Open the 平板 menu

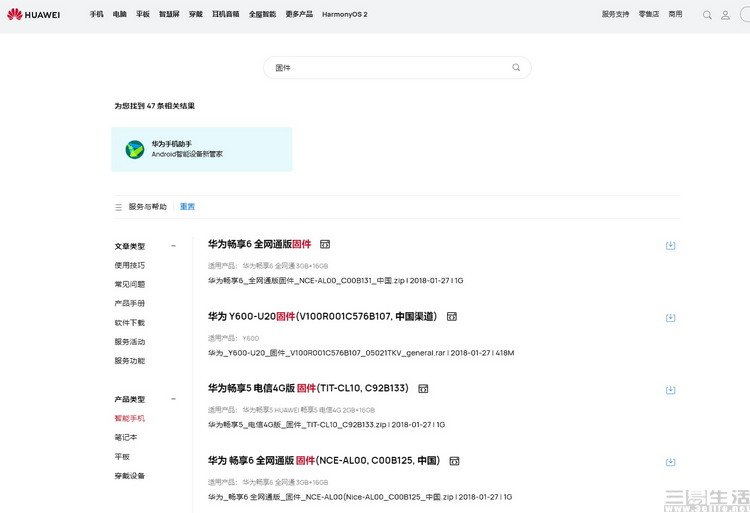coord(143,14)
